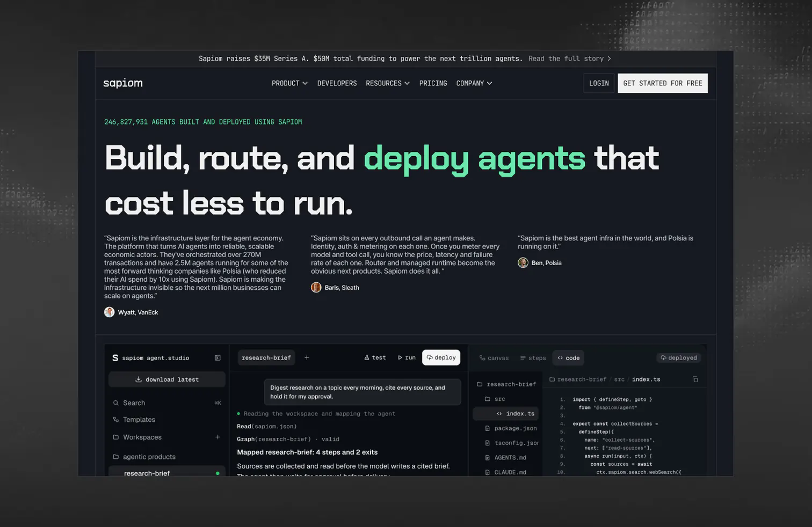Select the code tab

(x=569, y=358)
